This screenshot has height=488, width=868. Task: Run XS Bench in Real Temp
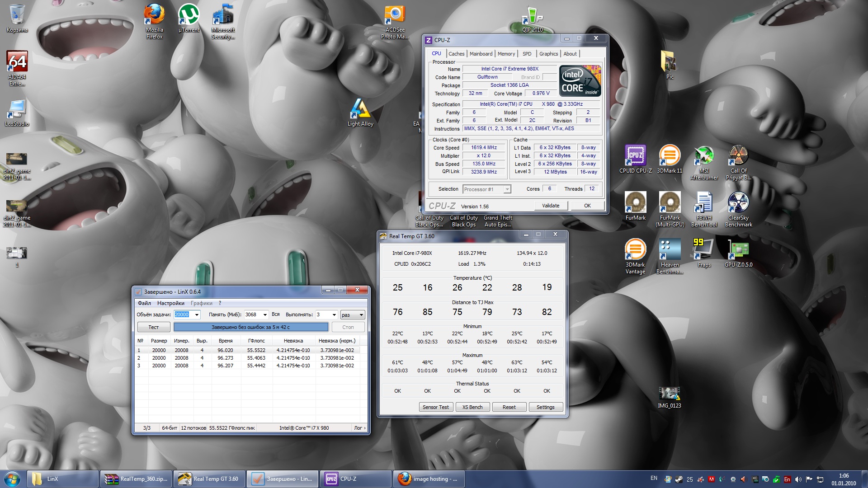tap(472, 407)
